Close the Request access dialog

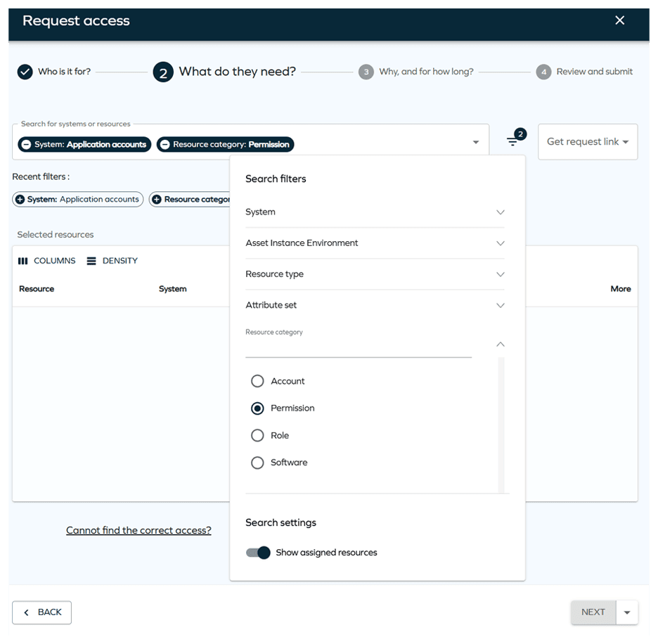pos(619,20)
